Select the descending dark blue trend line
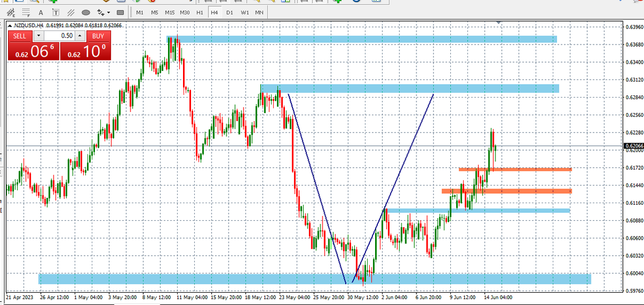The width and height of the screenshot is (644, 305). [x=317, y=189]
